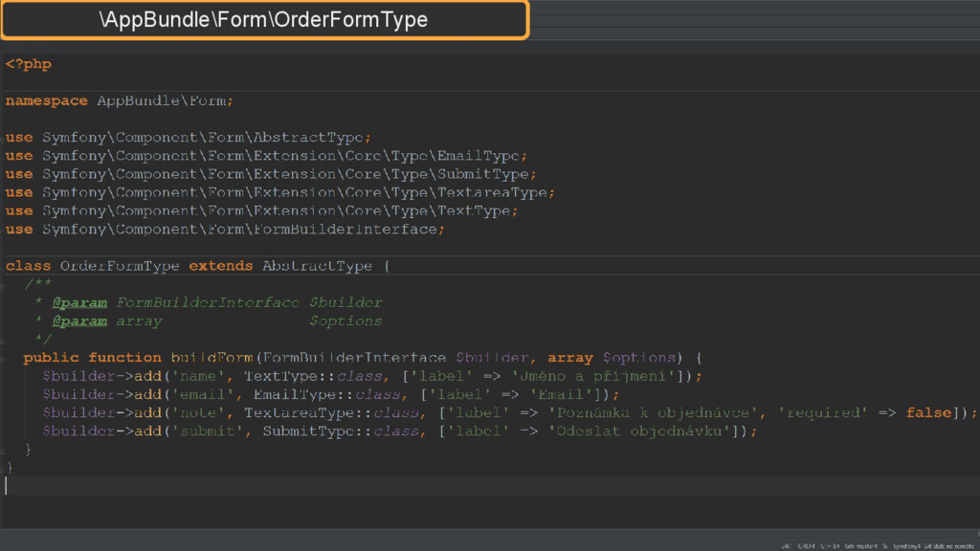Click the 'array' type hint in signature
The width and height of the screenshot is (980, 551).
pos(570,358)
